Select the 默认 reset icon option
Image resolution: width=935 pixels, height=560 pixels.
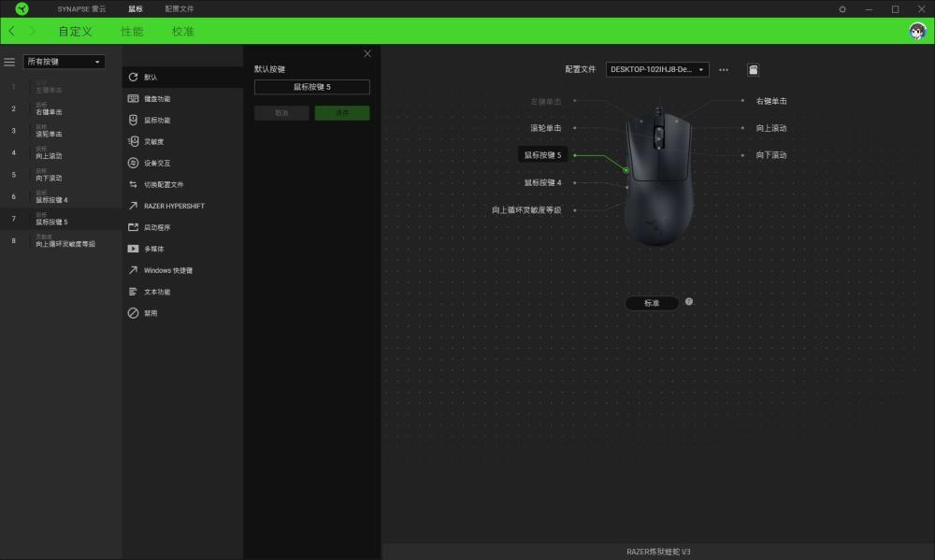[x=133, y=77]
